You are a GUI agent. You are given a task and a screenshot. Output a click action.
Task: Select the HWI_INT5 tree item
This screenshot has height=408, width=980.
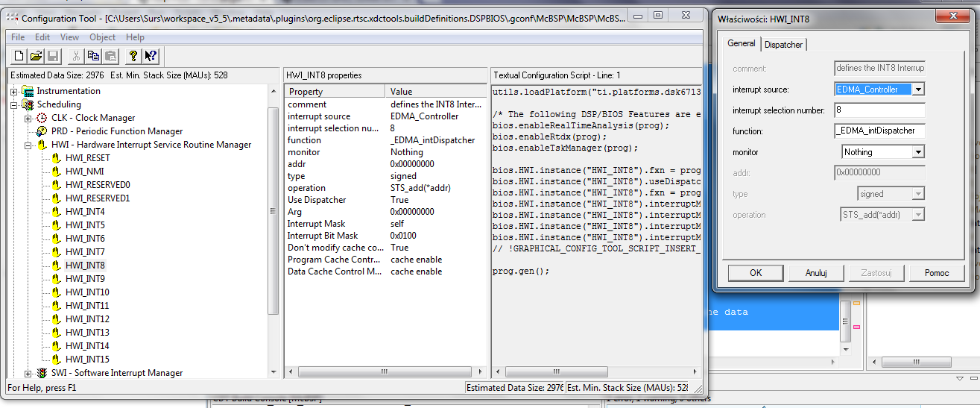85,225
